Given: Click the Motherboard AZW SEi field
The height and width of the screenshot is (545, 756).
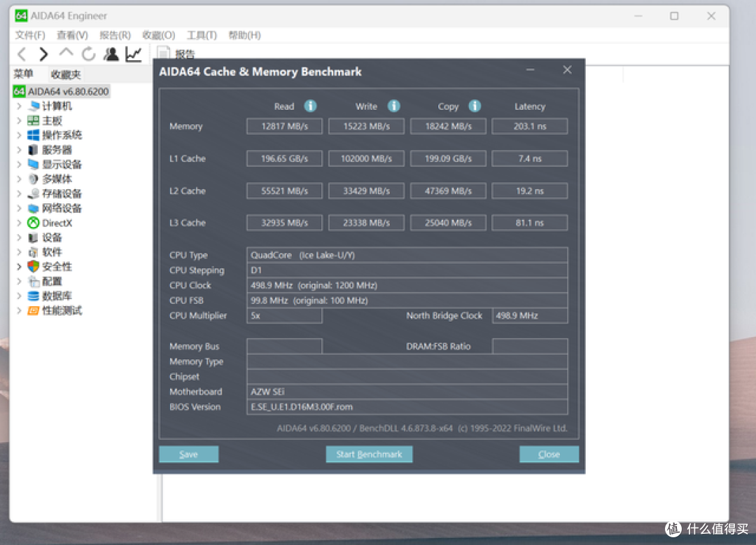Looking at the screenshot, I should coord(407,392).
